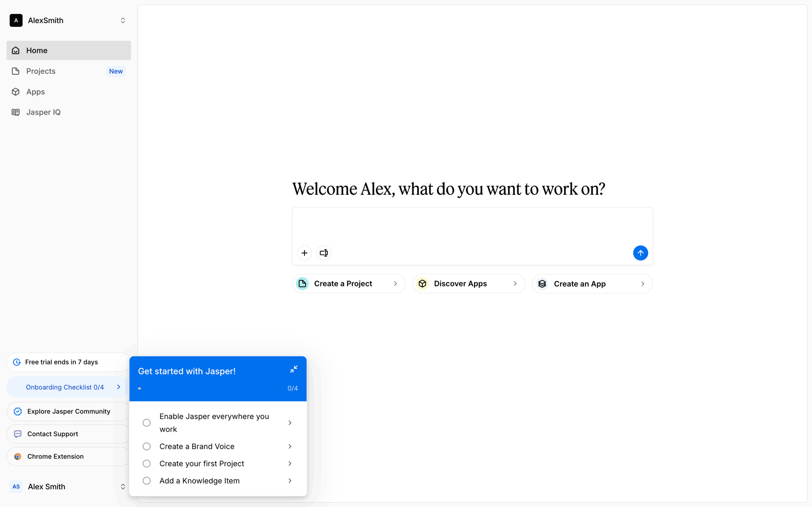Click the Create a Project button
The image size is (812, 507).
[349, 284]
